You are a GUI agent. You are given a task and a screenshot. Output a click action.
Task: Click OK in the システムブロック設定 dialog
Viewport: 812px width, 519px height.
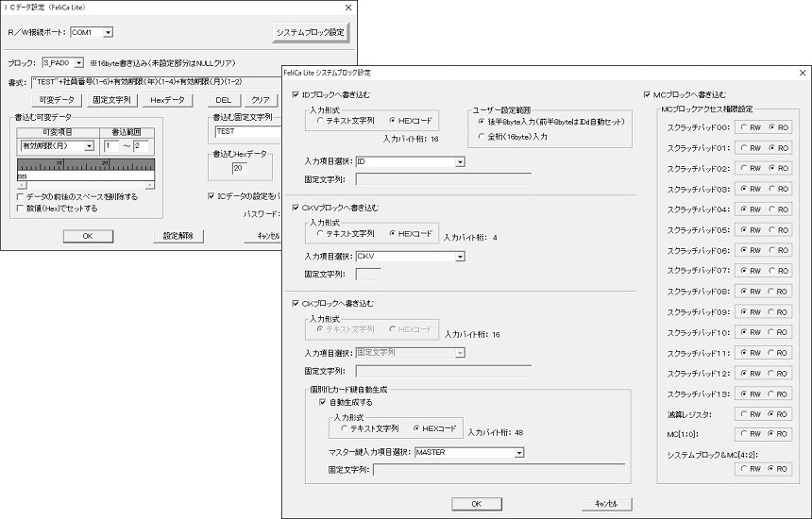[477, 504]
